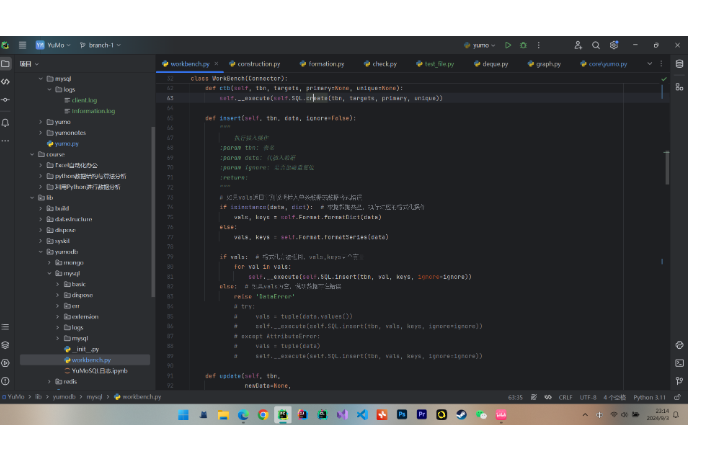Screen dimensions: 720x450
Task: Open Google Chrome from the taskbar
Action: point(263,415)
